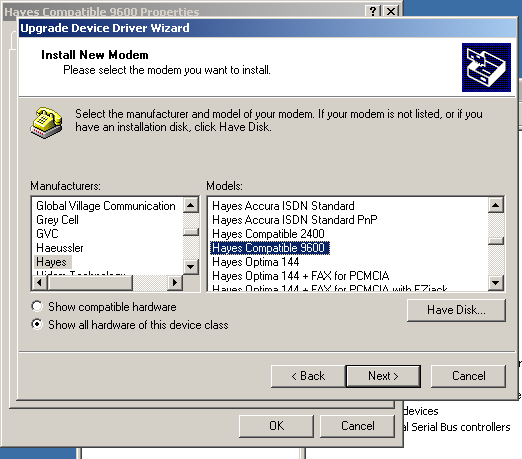Select GVC manufacturer
Viewport: 522px width, 459px height.
click(47, 234)
